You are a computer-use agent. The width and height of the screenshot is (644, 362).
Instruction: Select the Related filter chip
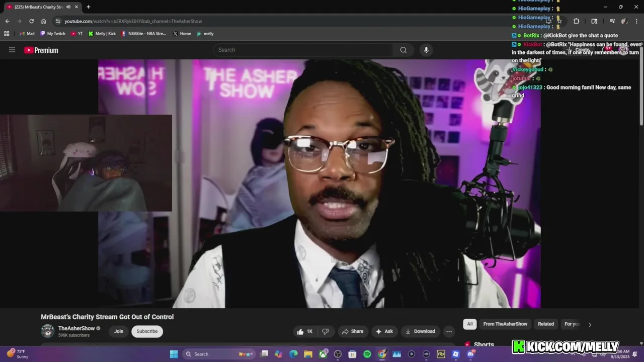(546, 324)
